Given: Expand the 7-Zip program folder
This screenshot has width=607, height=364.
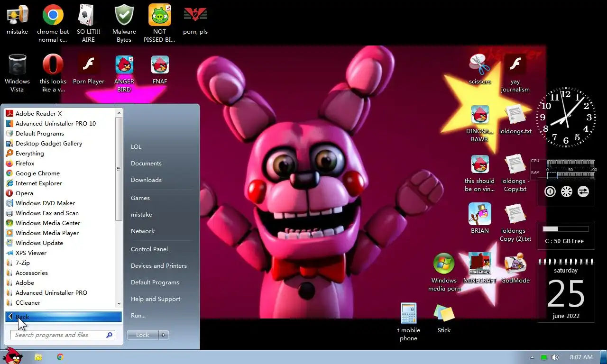Looking at the screenshot, I should coord(60,263).
